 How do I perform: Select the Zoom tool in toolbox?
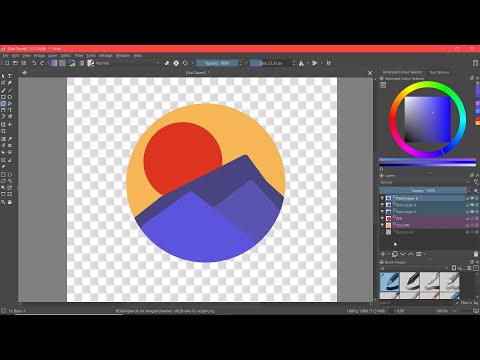(3, 202)
